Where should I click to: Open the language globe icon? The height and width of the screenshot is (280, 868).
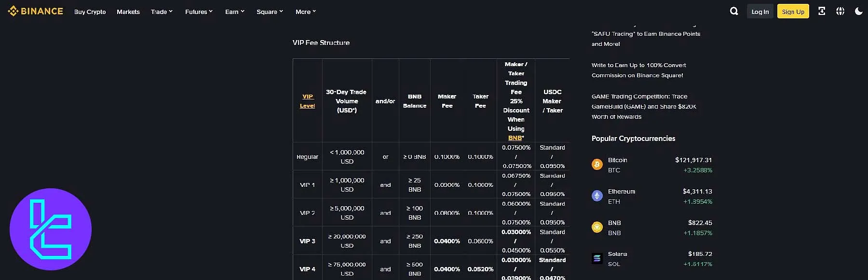point(840,11)
